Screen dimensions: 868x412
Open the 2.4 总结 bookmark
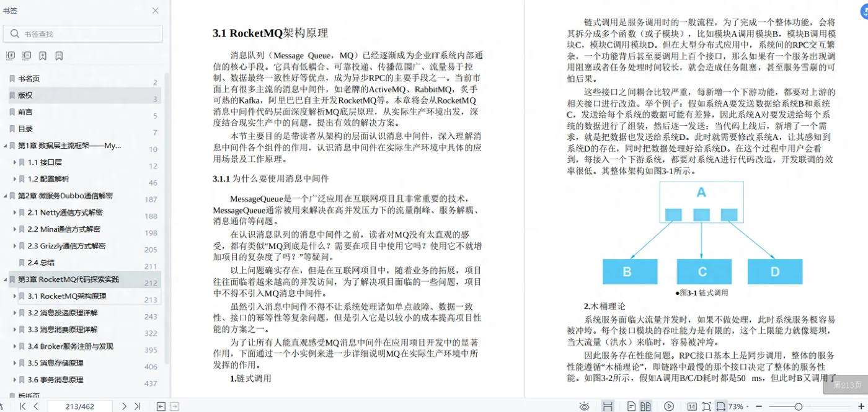pos(42,263)
